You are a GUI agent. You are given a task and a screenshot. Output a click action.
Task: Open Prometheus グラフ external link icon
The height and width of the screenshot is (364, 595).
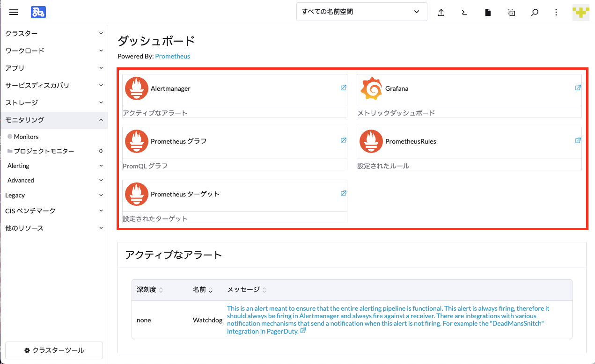pos(343,140)
